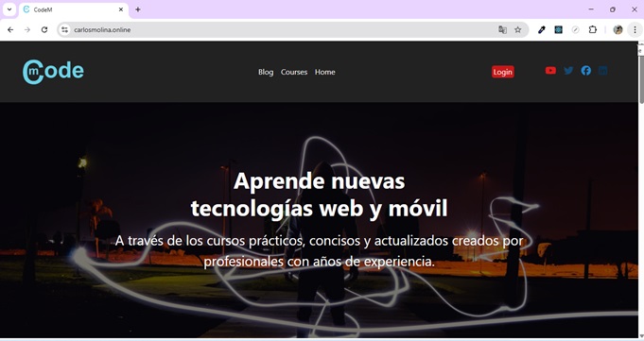
Task: Open the Home menu link
Action: (325, 72)
